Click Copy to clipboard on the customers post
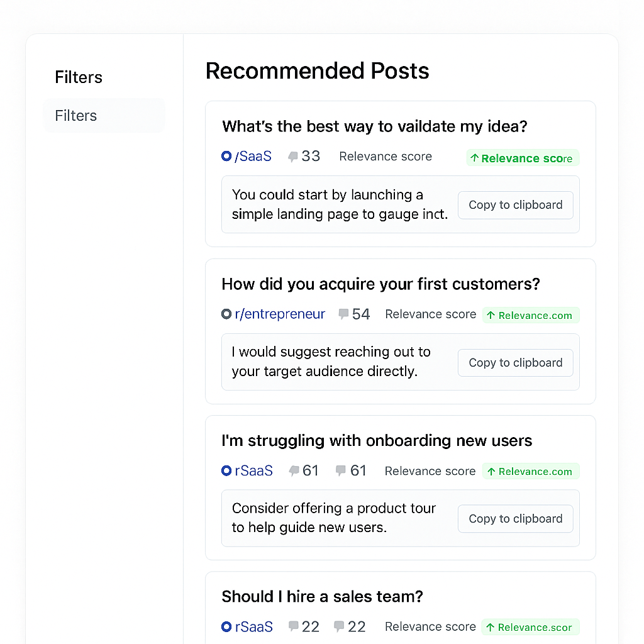The height and width of the screenshot is (644, 644). coord(515,362)
